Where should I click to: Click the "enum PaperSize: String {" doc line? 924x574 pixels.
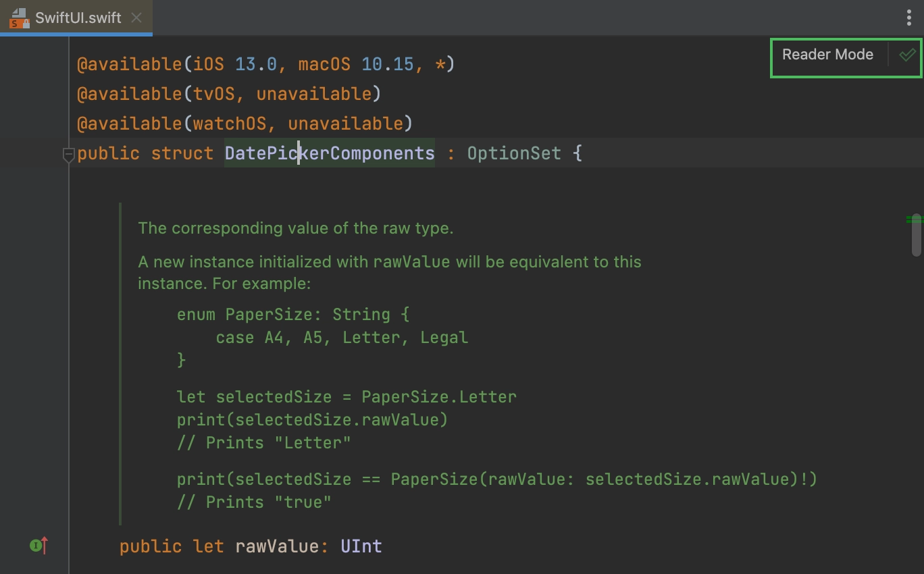(x=293, y=315)
